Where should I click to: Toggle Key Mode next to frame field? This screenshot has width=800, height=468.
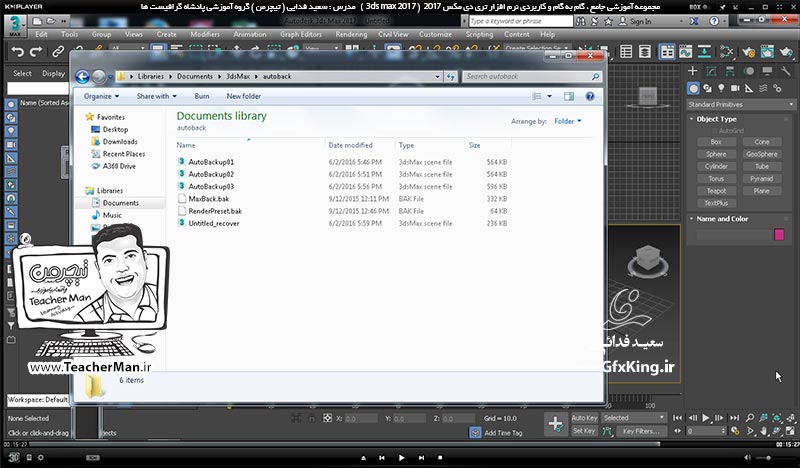click(x=678, y=431)
